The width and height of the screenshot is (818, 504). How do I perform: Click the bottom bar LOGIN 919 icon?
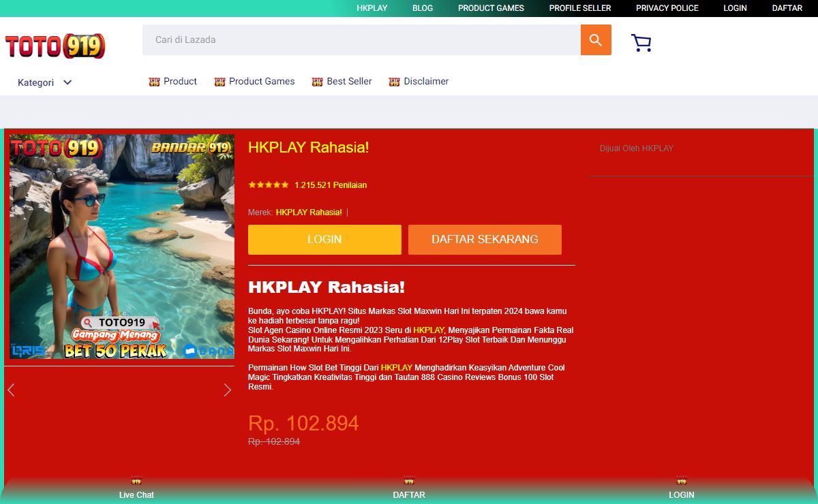point(681,481)
